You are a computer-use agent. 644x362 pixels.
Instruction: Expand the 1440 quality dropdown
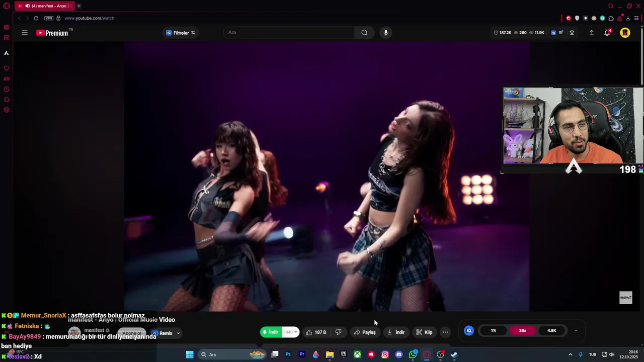[291, 332]
